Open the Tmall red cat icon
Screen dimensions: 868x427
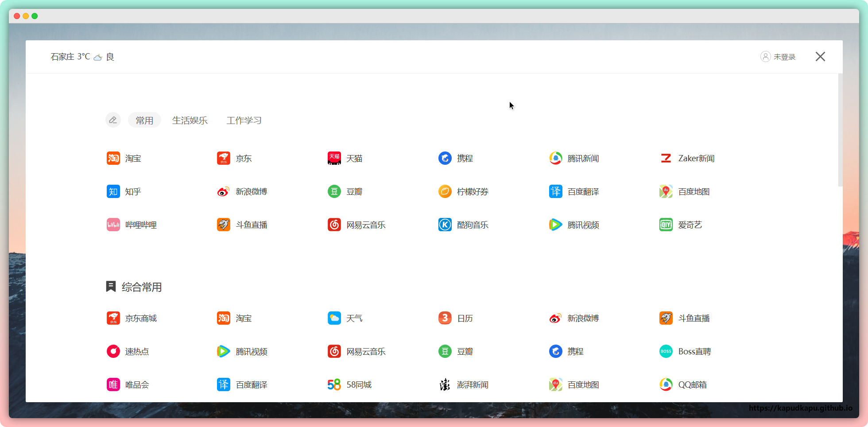334,158
